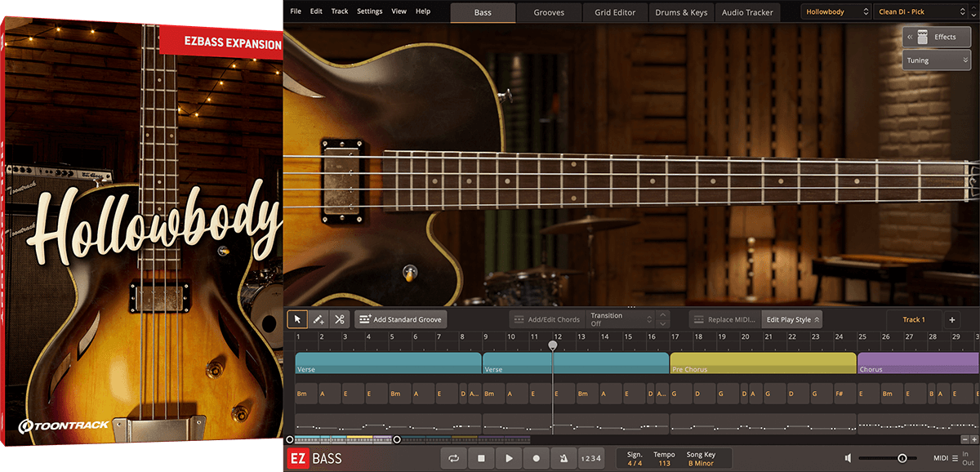
Task: Click Add Standard Groove button
Action: 399,319
